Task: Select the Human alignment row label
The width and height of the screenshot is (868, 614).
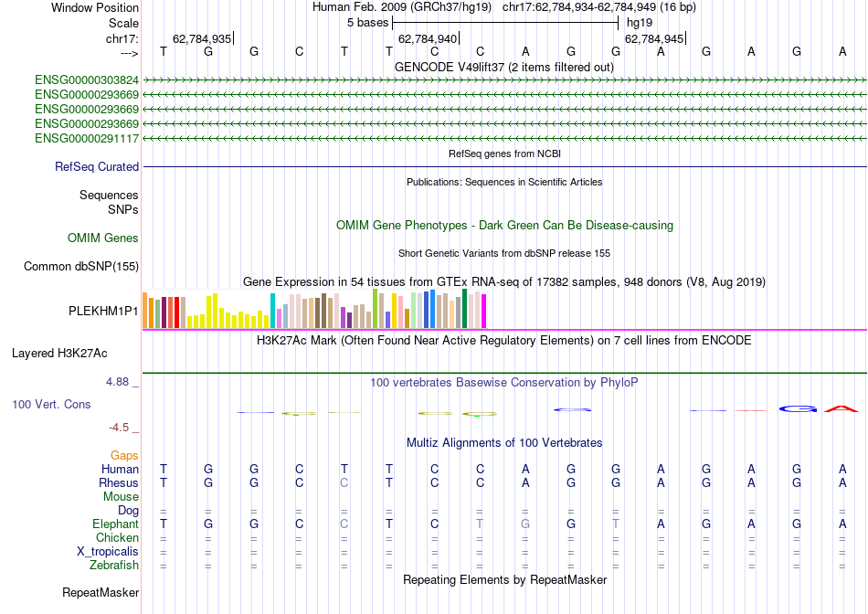Action: tap(120, 469)
